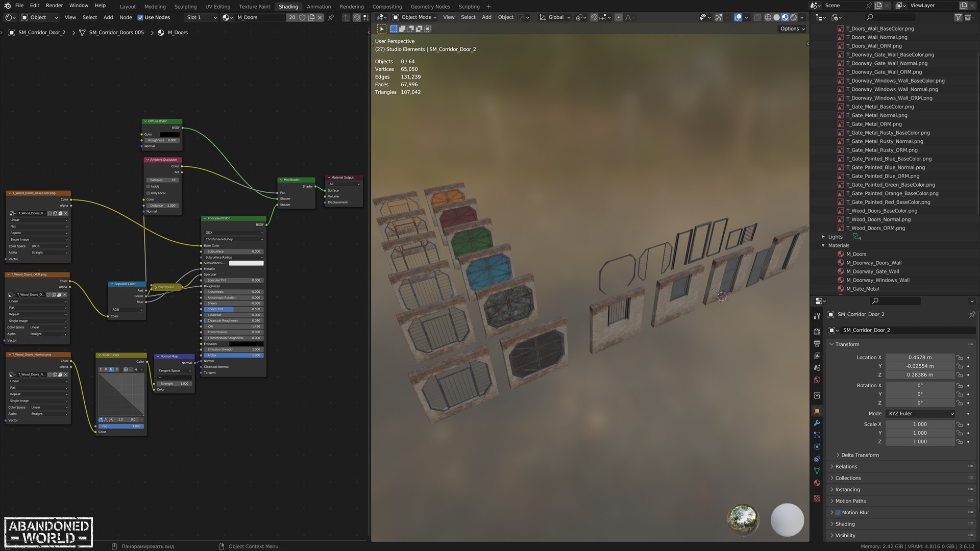Adjust the Sheen Tint slider in Principled BSDF
The image size is (980, 551).
pos(233,309)
